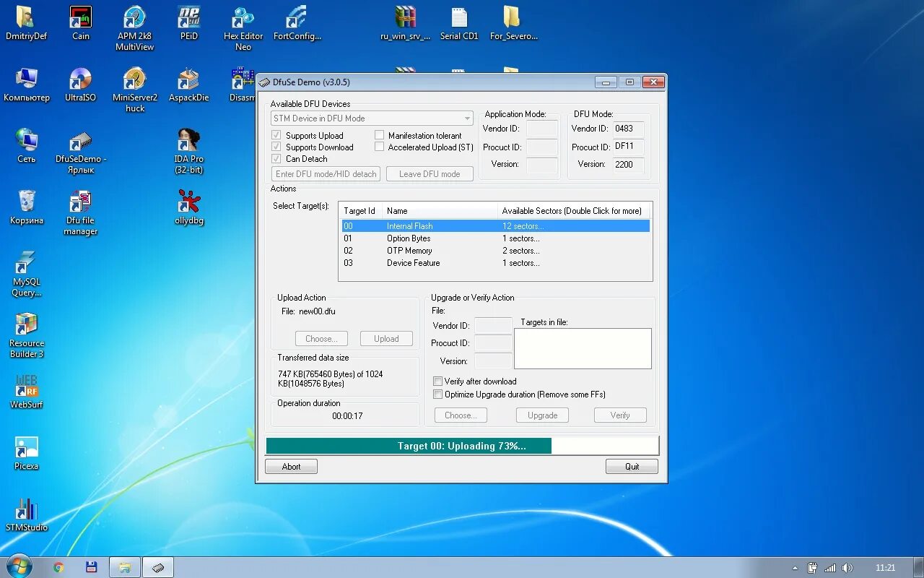Click Enter DFU mode/HID detach button
The width and height of the screenshot is (924, 578).
[326, 174]
